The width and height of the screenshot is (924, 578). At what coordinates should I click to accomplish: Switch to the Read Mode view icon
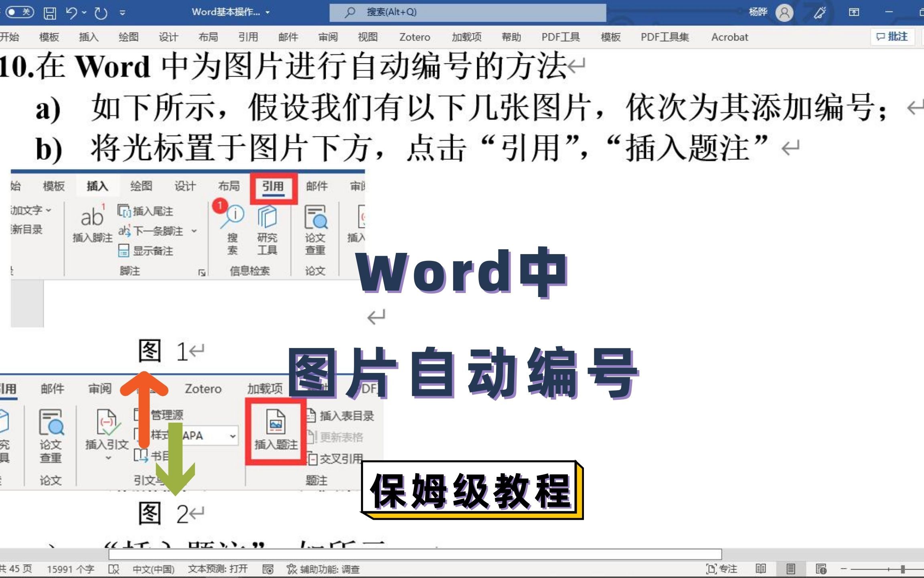[761, 569]
